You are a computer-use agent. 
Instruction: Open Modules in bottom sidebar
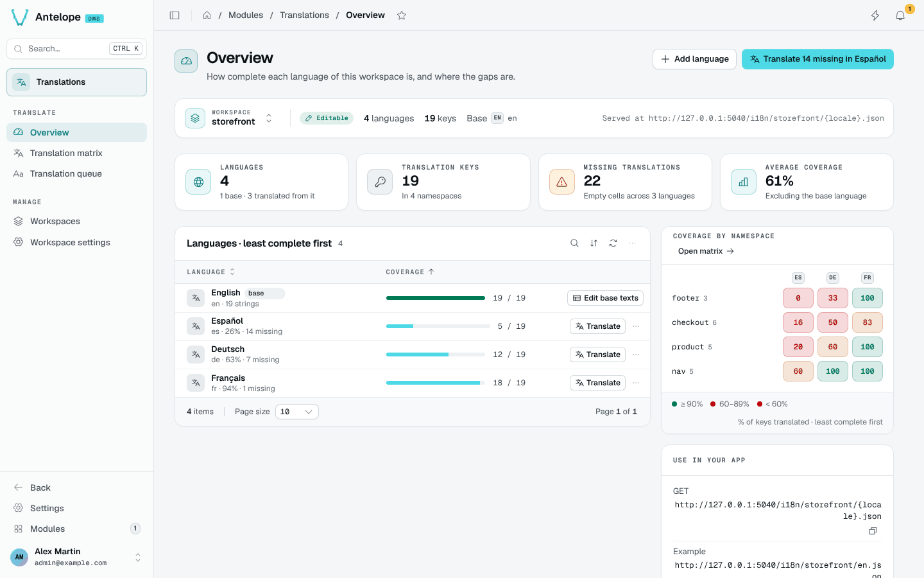[76, 529]
